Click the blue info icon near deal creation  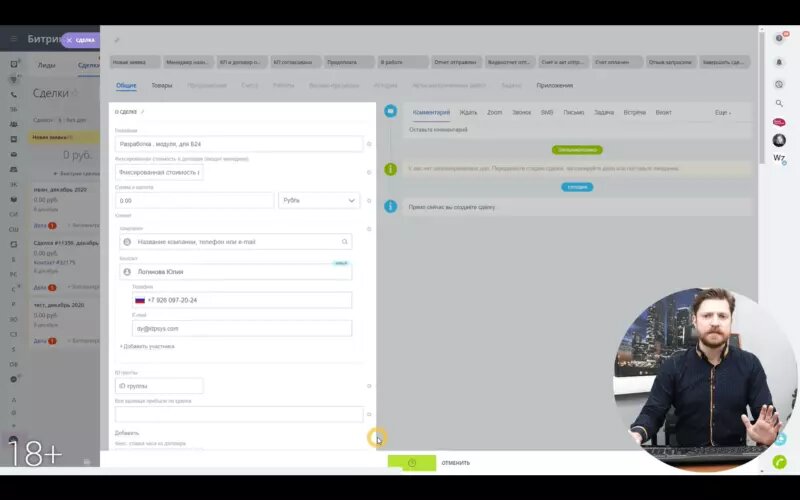pos(390,207)
